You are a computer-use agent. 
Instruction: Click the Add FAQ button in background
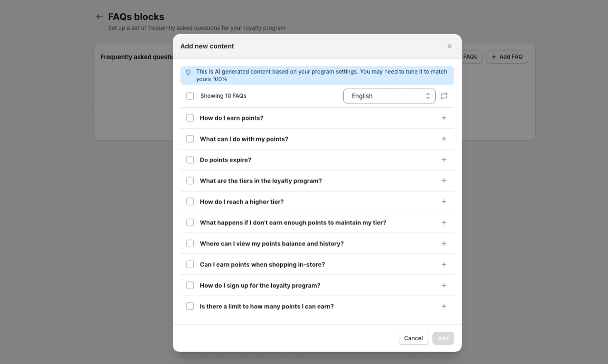[x=507, y=57]
